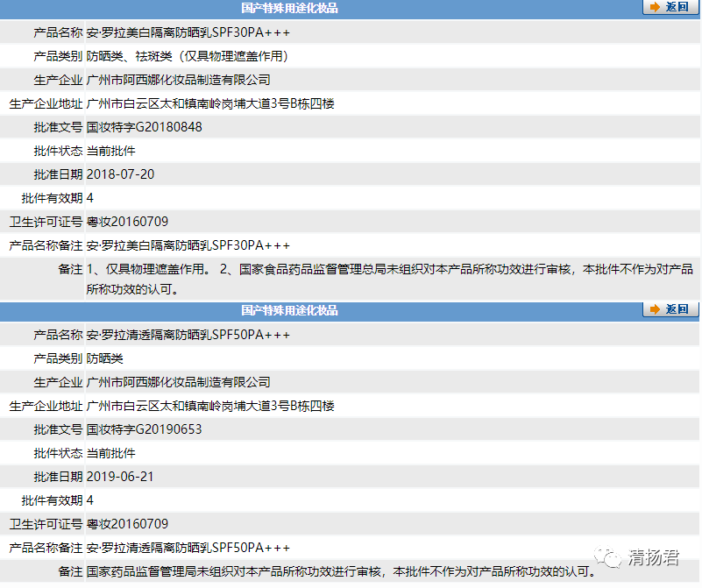Click the 返回 button above the SPF50 record
This screenshot has width=702, height=588.
(x=670, y=309)
